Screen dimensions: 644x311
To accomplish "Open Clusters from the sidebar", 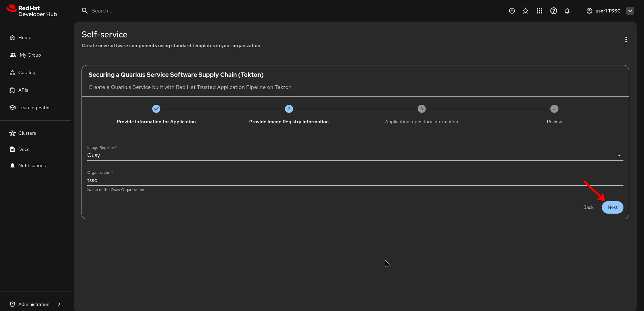I will click(27, 133).
